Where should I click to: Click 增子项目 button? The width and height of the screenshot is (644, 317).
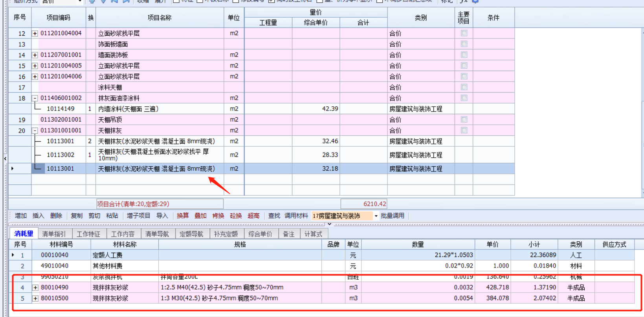pos(138,216)
